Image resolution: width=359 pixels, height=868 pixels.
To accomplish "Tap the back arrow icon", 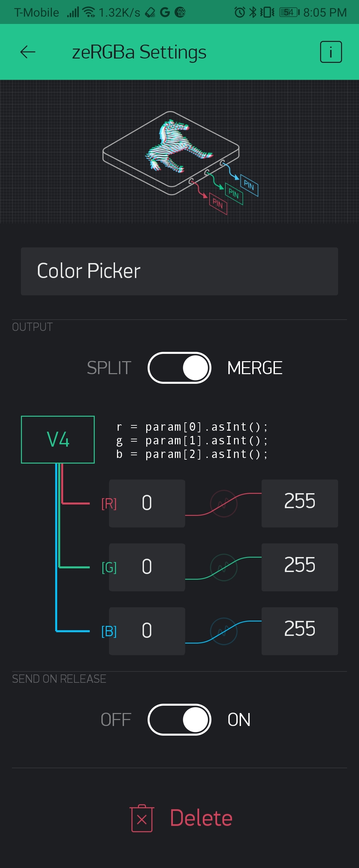I will pos(28,52).
